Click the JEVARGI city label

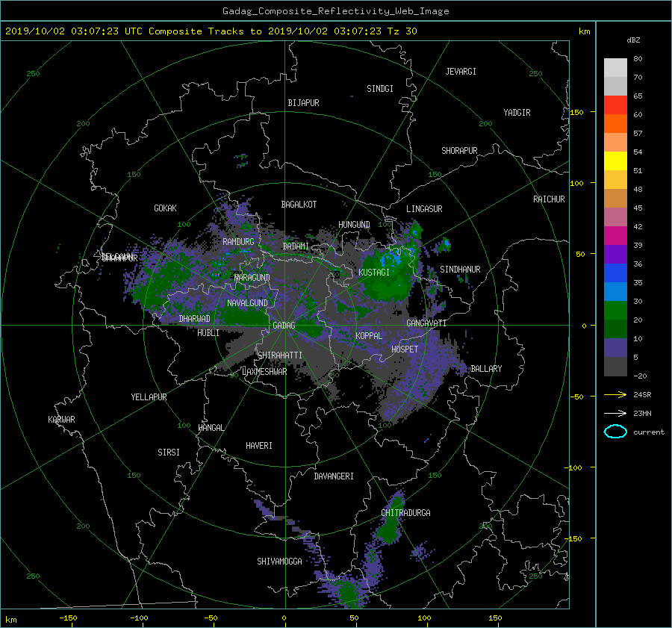pos(461,72)
